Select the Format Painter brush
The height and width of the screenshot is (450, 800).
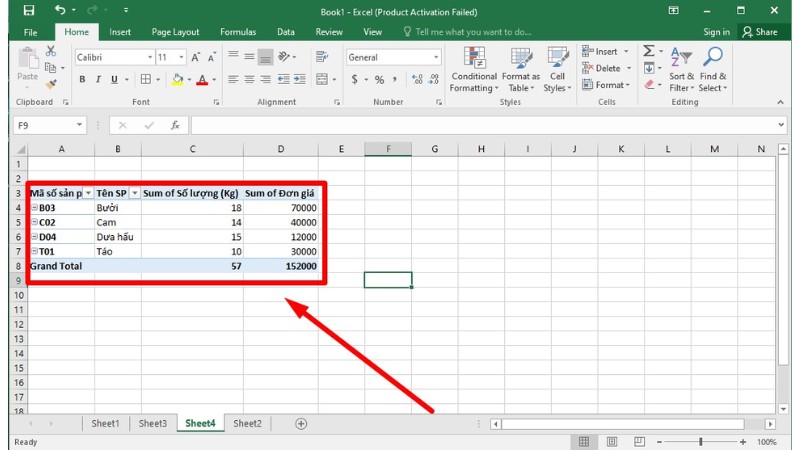pos(50,84)
